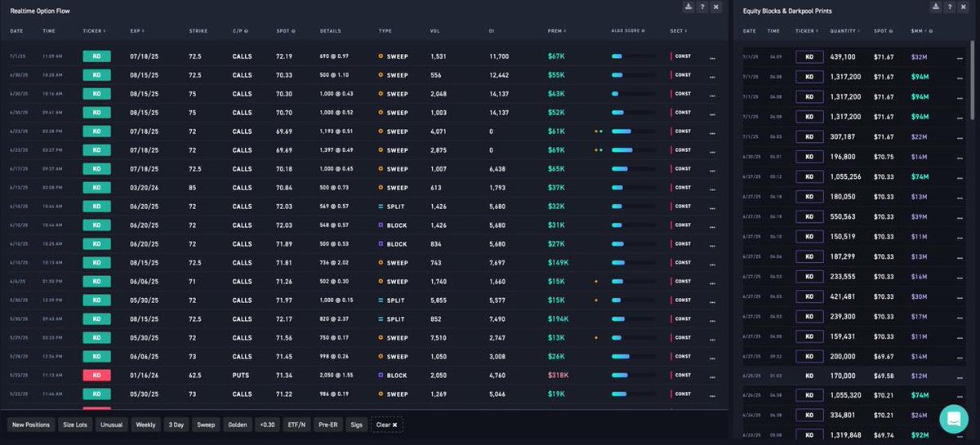Toggle the 3 Day filter
Screen dimensions: 980x445
coord(176,425)
